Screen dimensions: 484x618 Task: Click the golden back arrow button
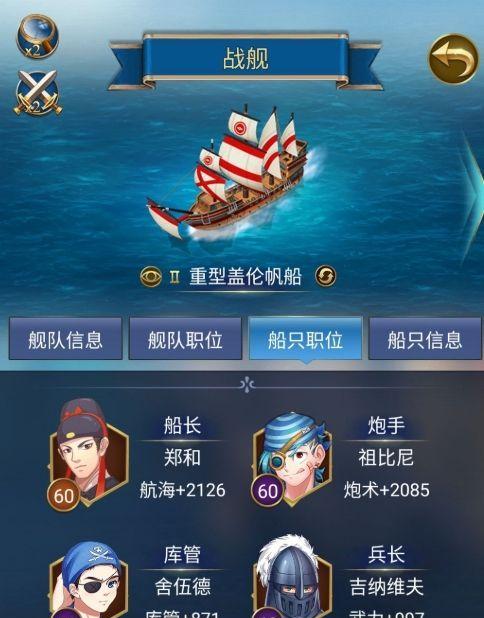tap(453, 59)
